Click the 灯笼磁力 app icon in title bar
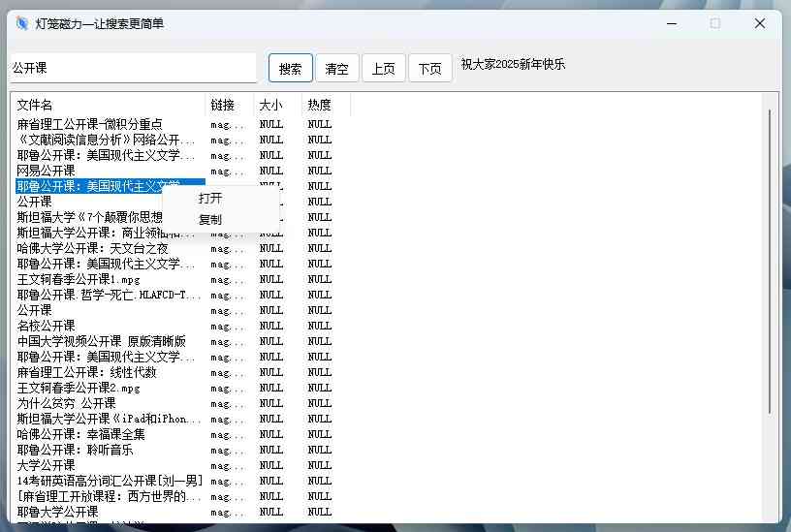Screen dimensions: 791x532 pos(21,23)
